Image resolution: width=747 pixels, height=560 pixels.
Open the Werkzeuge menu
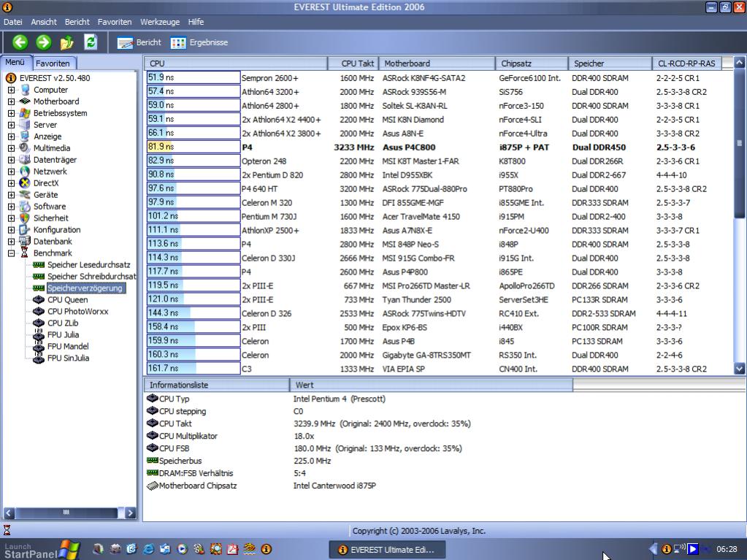click(x=160, y=23)
